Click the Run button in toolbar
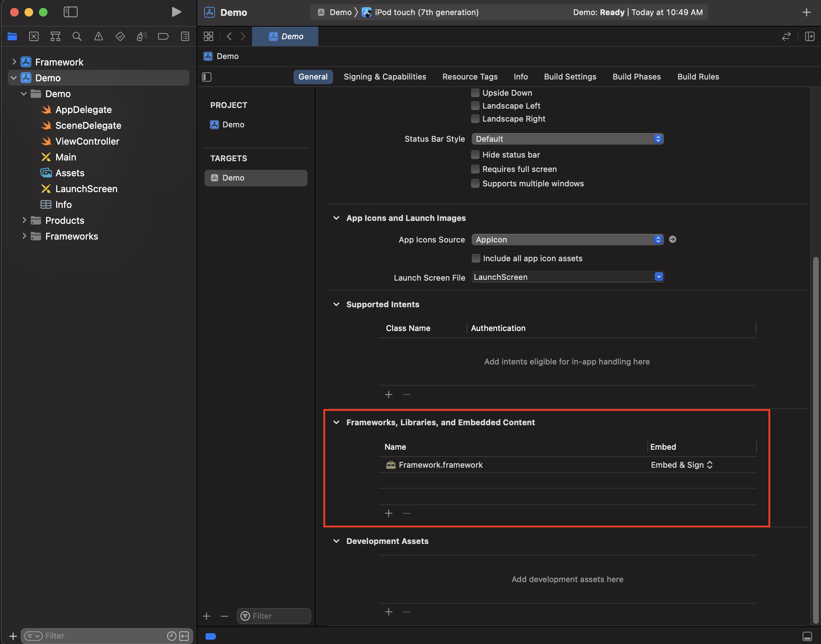Image resolution: width=821 pixels, height=644 pixels. pyautogui.click(x=175, y=11)
